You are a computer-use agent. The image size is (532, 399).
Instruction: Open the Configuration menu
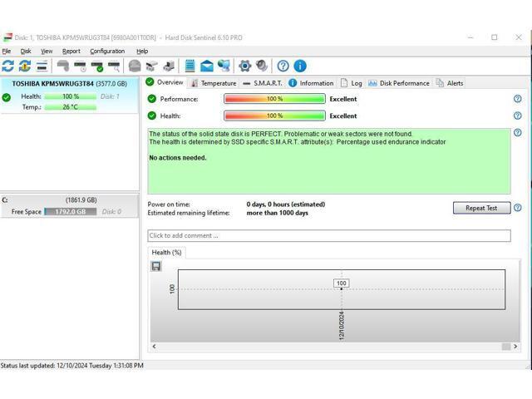pos(107,51)
